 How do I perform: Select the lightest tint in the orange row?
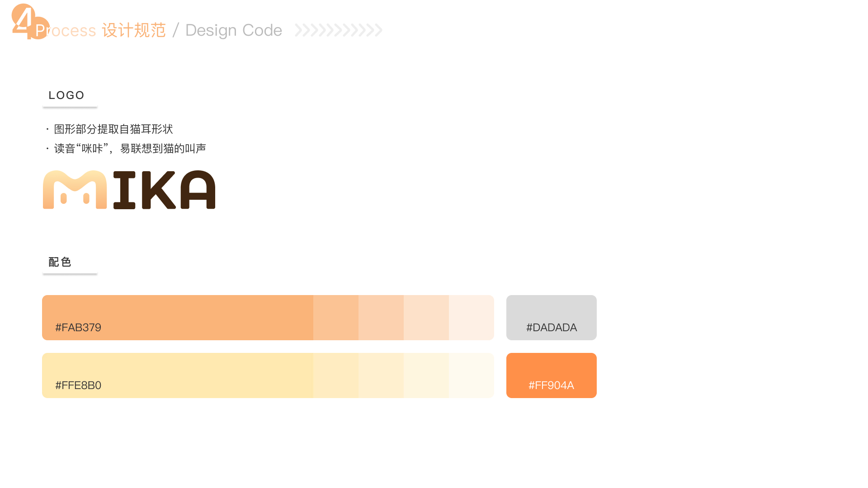[472, 318]
